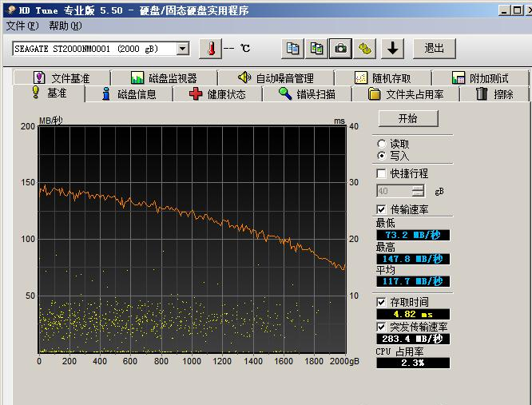Click the temperature thermometer icon
This screenshot has width=532, height=405.
coord(211,48)
